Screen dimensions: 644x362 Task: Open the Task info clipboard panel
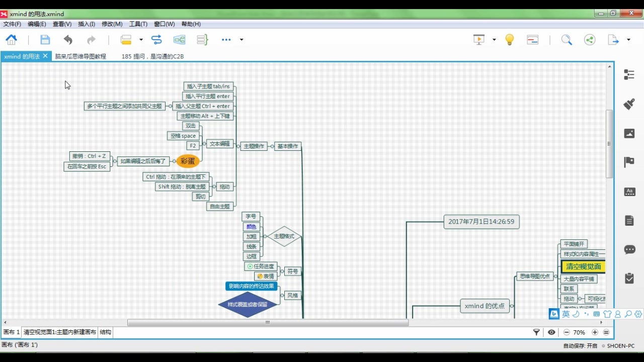(629, 278)
